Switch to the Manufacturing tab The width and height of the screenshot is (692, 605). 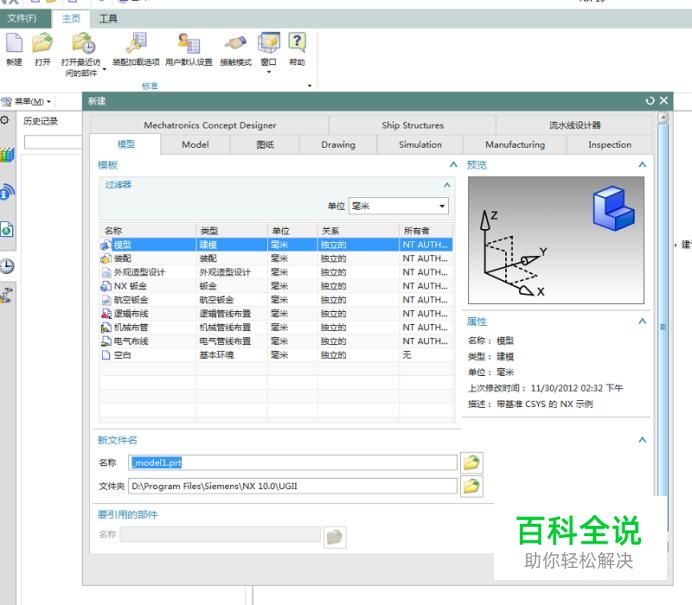coord(515,144)
